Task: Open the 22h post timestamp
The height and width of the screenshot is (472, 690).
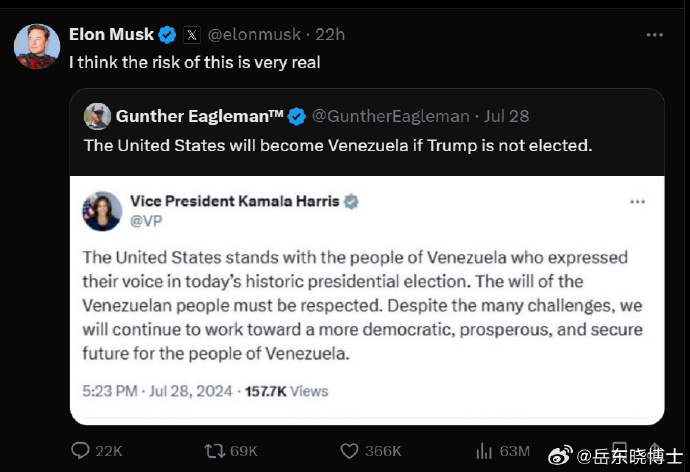Action: tap(330, 34)
